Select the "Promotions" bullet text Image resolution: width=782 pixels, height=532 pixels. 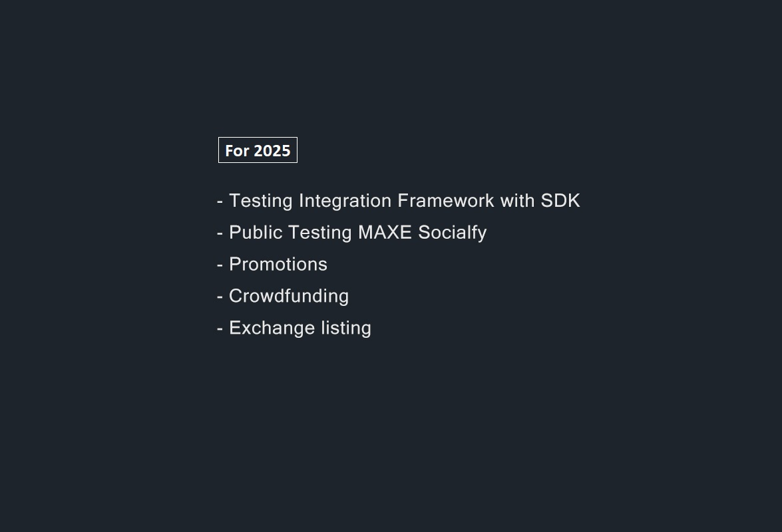(x=278, y=265)
